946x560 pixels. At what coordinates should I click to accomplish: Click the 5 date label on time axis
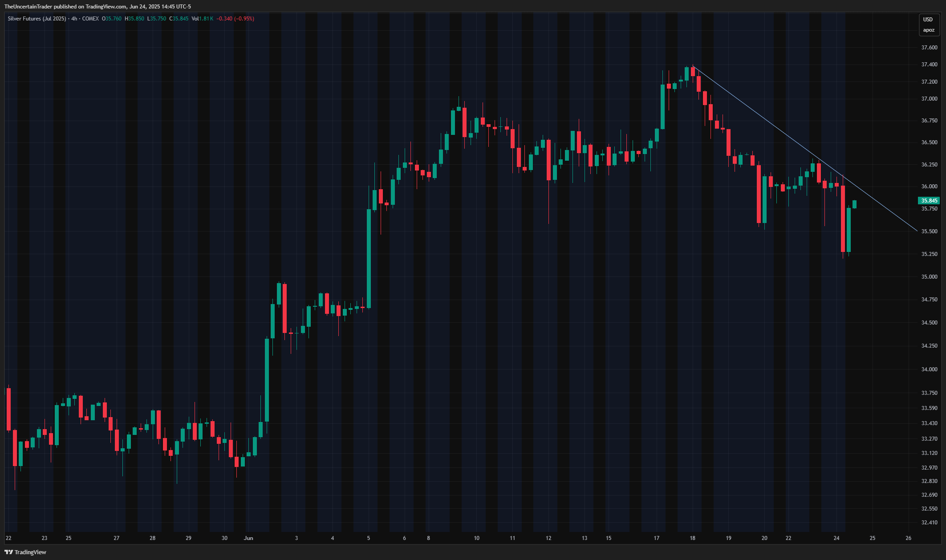pyautogui.click(x=369, y=538)
